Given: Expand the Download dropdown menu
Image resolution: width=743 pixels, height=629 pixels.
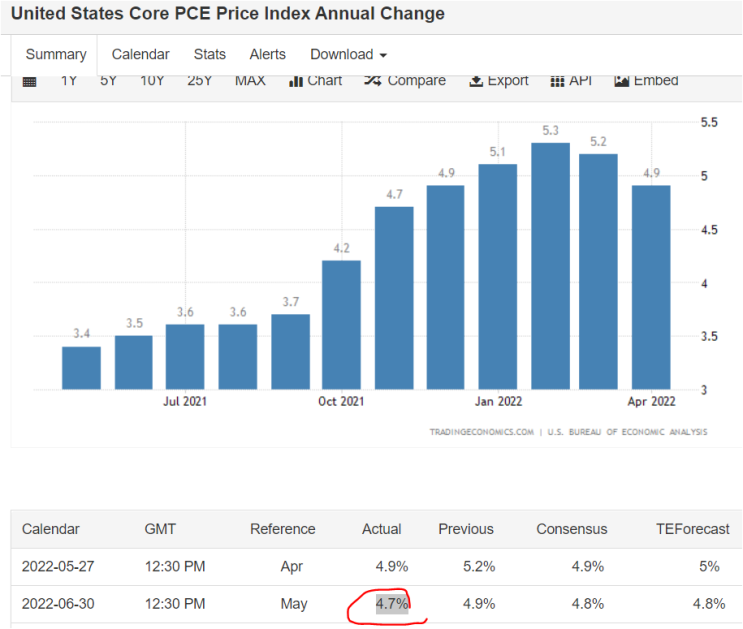Looking at the screenshot, I should pyautogui.click(x=348, y=55).
